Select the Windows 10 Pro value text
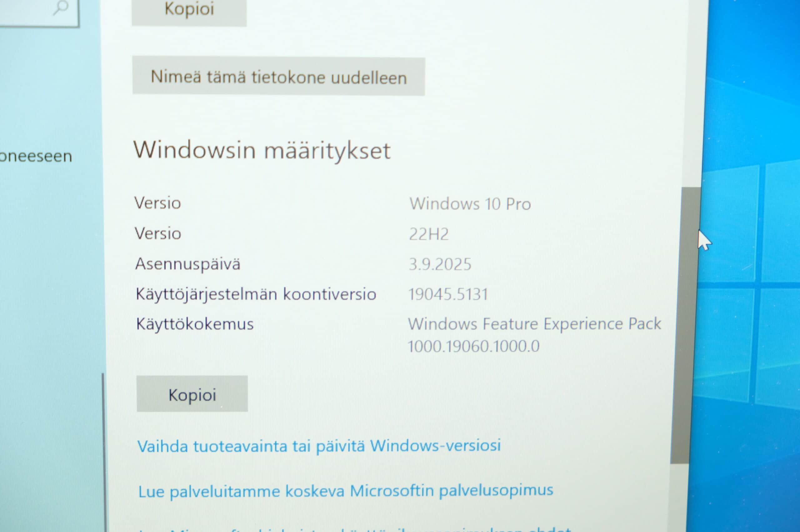The width and height of the screenshot is (800, 532). point(470,203)
